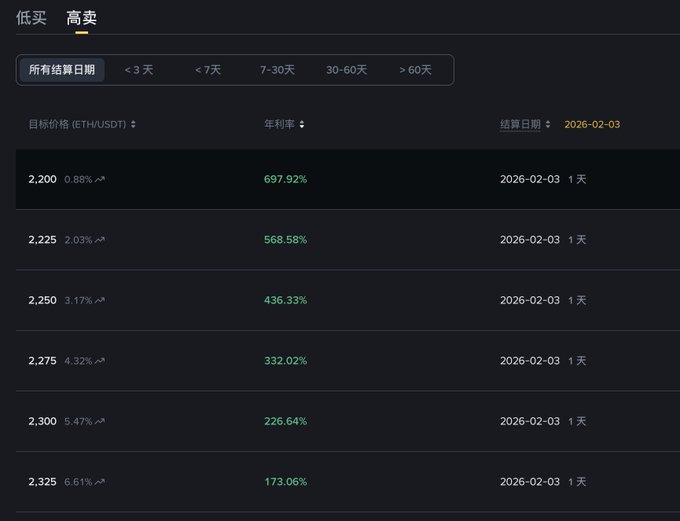Click the 697.92% annual rate value
This screenshot has height=521, width=680.
point(285,180)
